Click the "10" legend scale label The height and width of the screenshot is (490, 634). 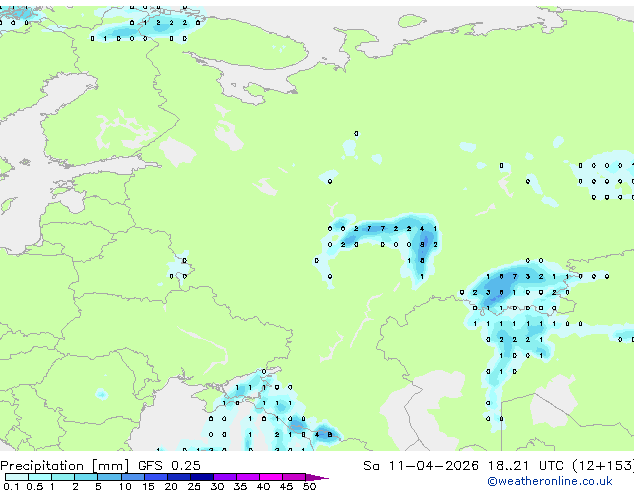point(125,486)
